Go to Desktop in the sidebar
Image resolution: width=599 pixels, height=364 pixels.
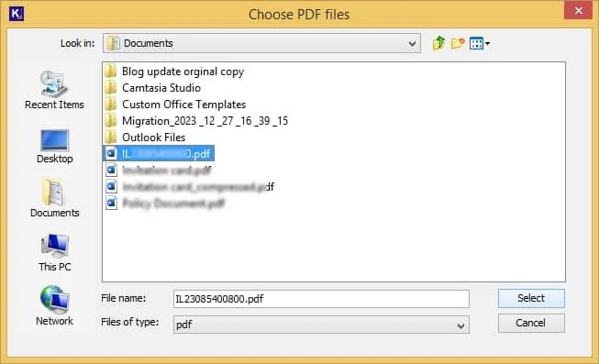pos(55,147)
